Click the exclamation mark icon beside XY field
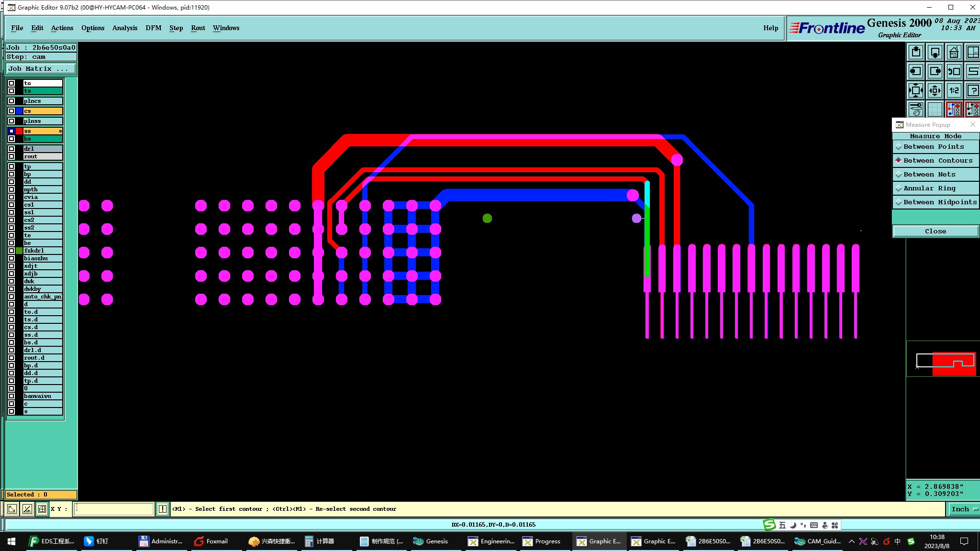 click(x=163, y=509)
